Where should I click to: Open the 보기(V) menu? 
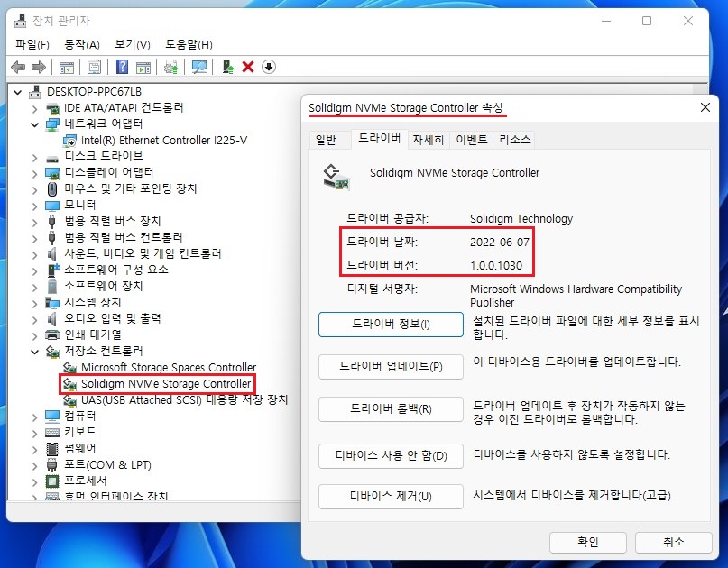pos(133,44)
